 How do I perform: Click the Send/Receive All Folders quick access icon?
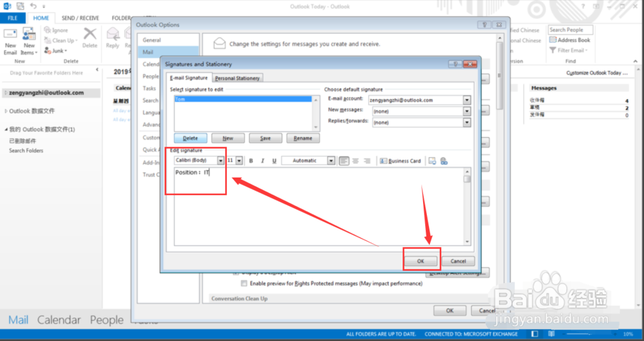coord(20,6)
